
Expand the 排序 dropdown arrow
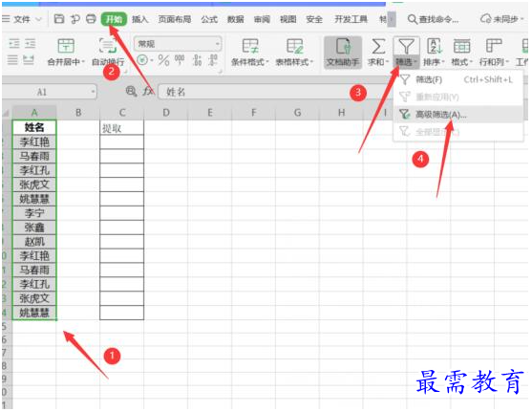coord(443,62)
